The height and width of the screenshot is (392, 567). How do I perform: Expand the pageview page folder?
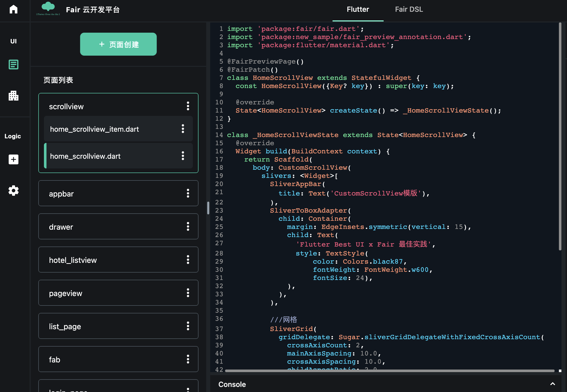tap(66, 293)
